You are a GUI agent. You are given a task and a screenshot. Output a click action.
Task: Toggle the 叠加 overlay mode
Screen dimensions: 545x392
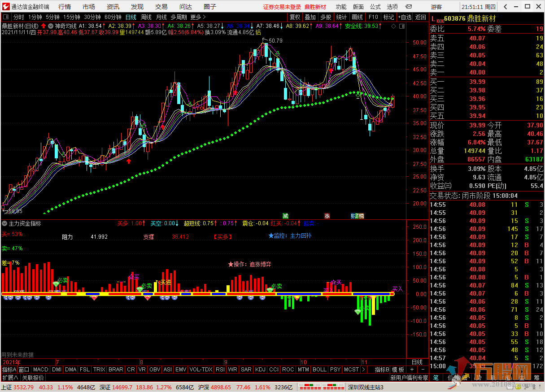point(310,17)
